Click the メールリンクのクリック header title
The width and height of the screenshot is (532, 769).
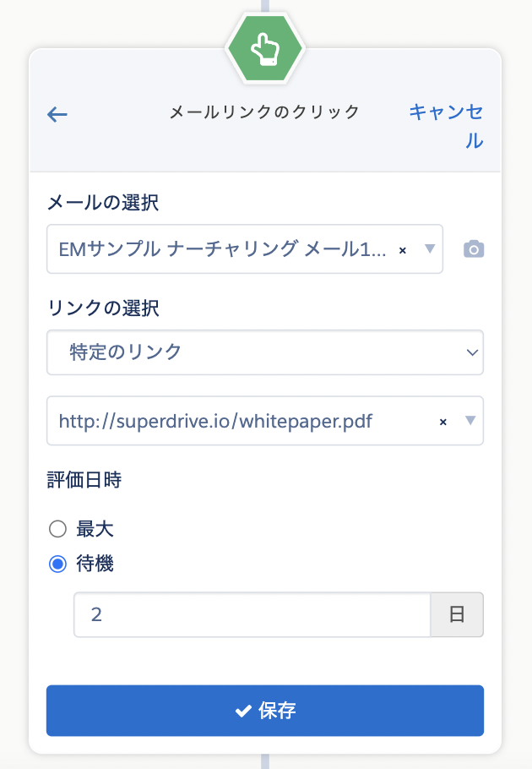(264, 112)
